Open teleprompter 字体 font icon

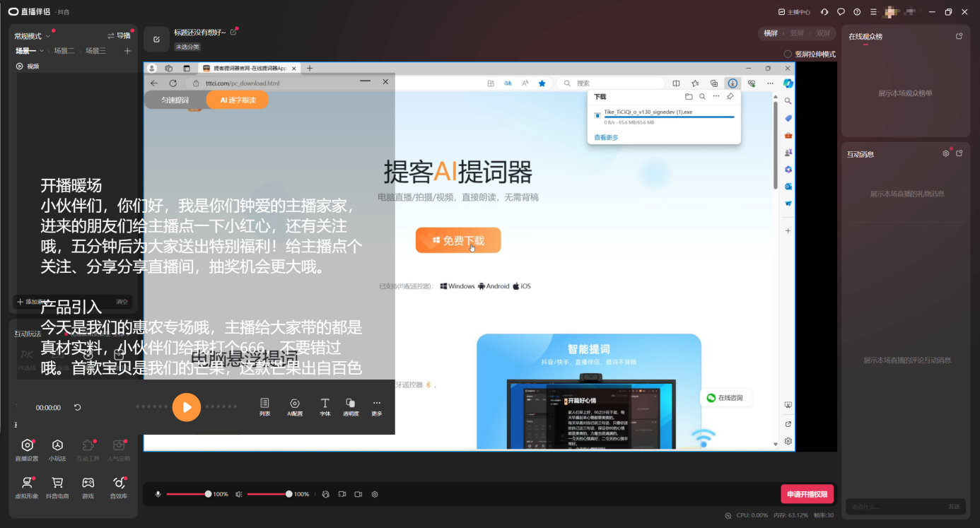[325, 403]
